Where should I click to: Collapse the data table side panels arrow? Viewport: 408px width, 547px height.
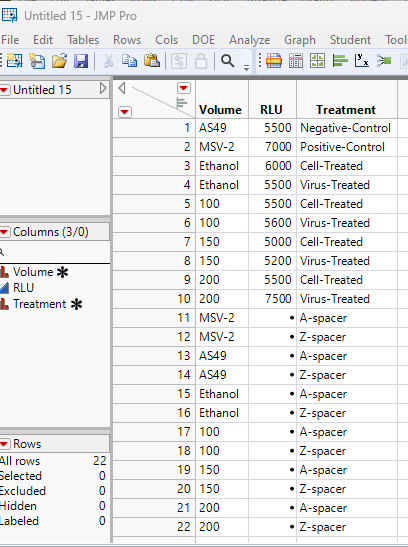[122, 88]
